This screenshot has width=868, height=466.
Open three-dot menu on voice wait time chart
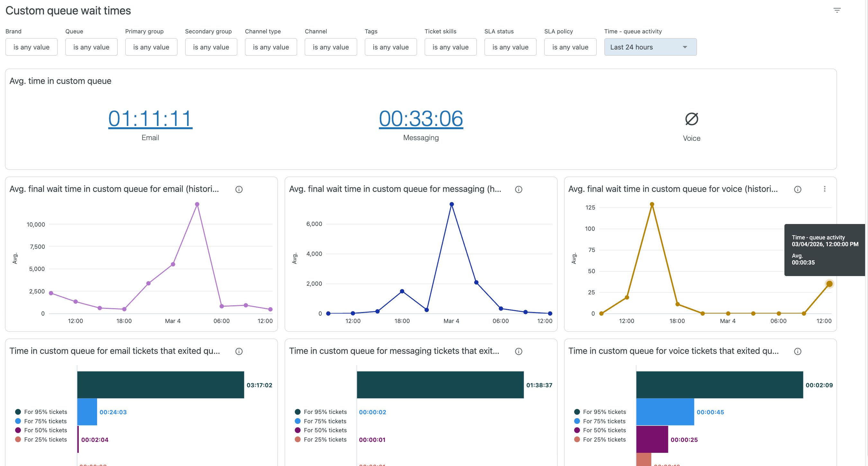pyautogui.click(x=825, y=189)
